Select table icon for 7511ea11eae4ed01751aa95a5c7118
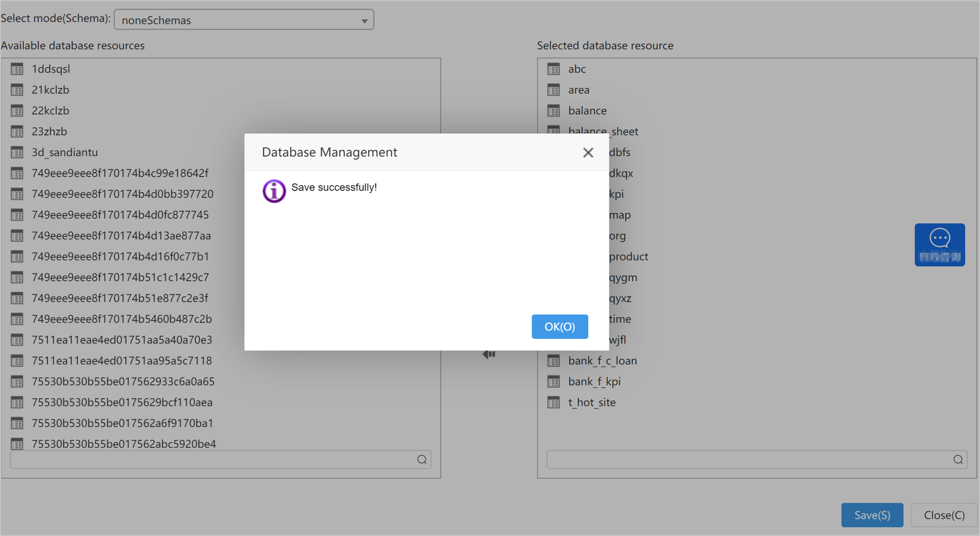 click(x=17, y=360)
